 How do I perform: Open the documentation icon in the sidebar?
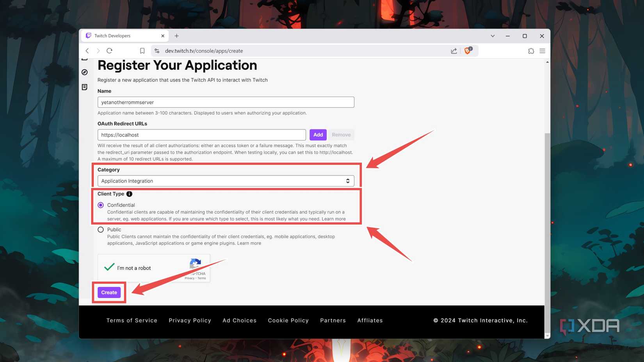coord(84,87)
